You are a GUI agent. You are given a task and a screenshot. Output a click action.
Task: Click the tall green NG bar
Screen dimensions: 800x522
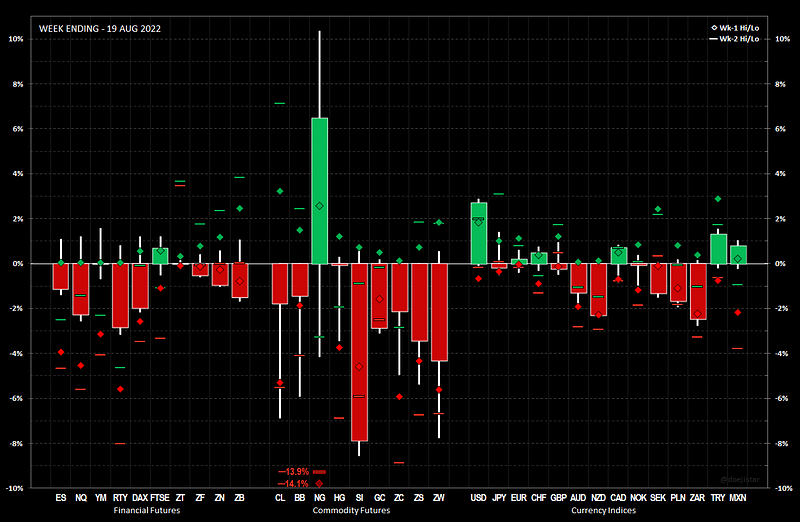(x=319, y=190)
